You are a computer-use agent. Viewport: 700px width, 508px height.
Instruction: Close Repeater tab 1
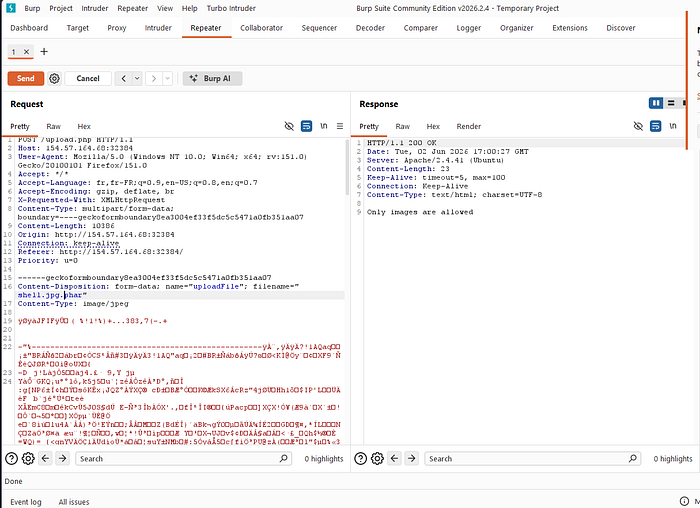pos(26,52)
